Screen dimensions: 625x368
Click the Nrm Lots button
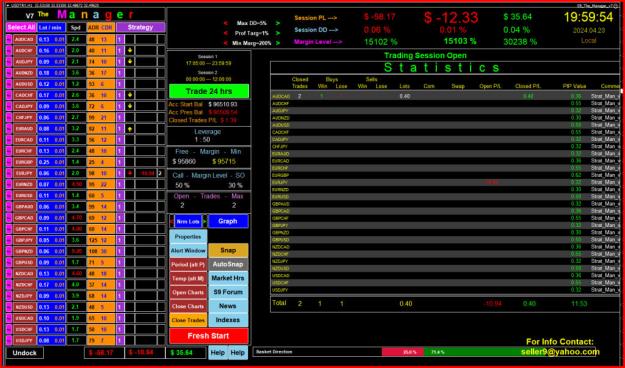click(x=188, y=221)
